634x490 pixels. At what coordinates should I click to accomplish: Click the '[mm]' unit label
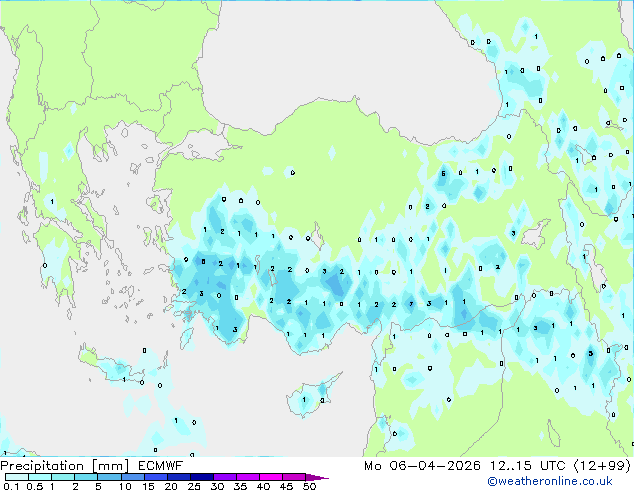110,466
